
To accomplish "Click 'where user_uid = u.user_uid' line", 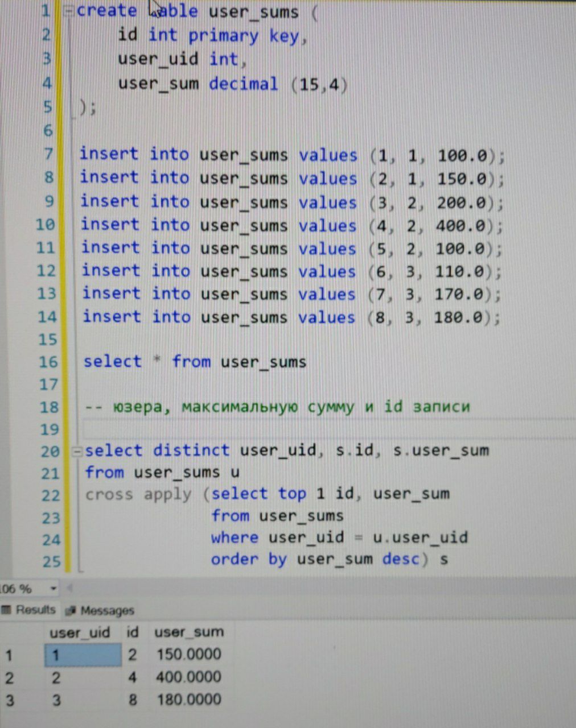I will (x=339, y=538).
